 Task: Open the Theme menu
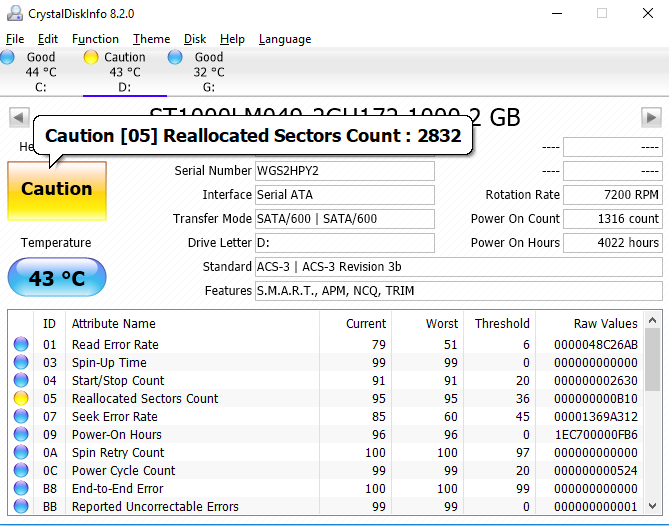(151, 39)
